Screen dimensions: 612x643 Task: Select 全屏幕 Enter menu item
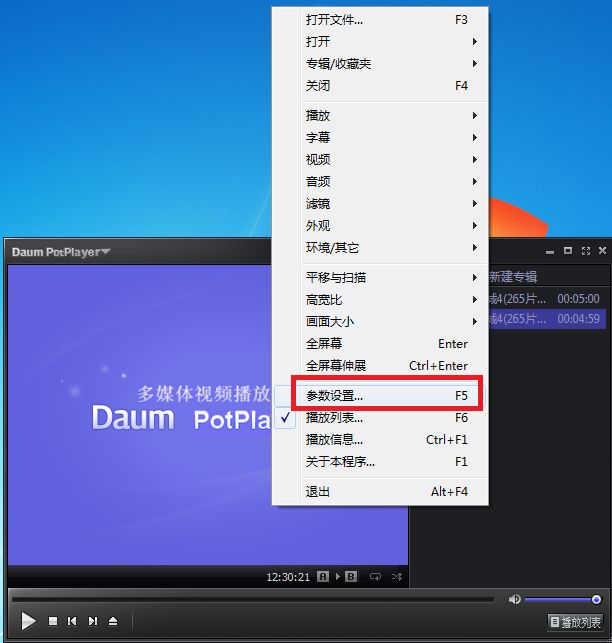pos(380,344)
